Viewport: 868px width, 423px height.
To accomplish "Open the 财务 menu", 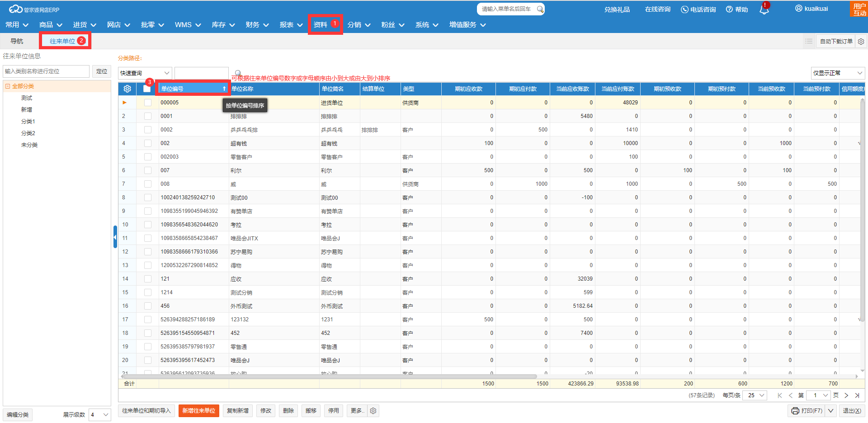I will tap(257, 25).
